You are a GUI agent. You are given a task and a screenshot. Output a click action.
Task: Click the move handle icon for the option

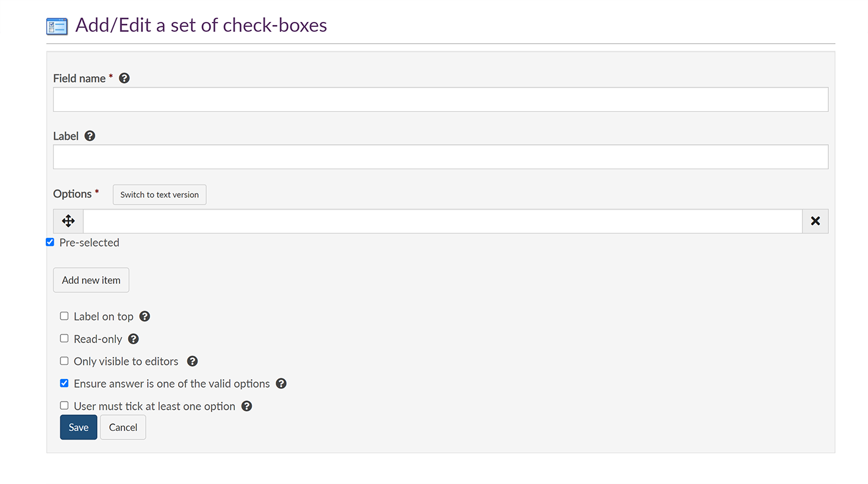pyautogui.click(x=68, y=221)
